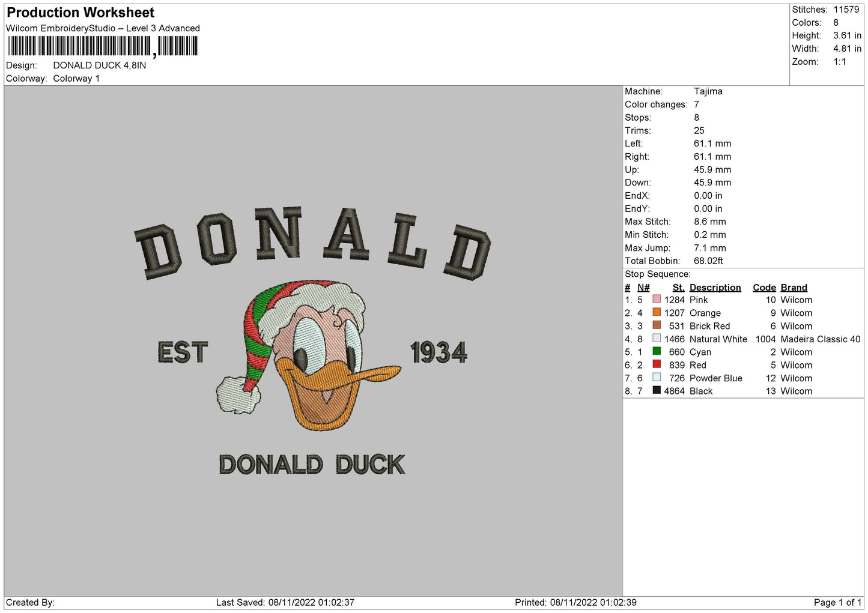Click the Max Jump value '7.1 mm'
The height and width of the screenshot is (613, 868).
coord(709,248)
